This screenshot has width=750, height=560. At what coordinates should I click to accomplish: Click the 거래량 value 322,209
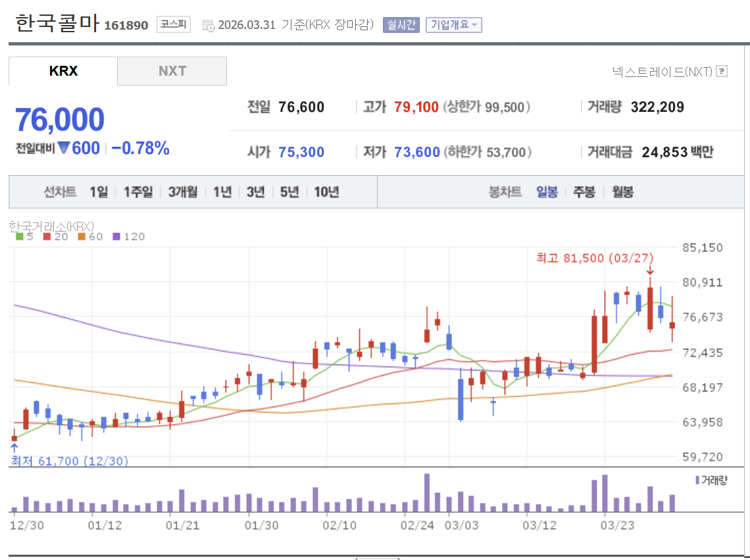657,107
